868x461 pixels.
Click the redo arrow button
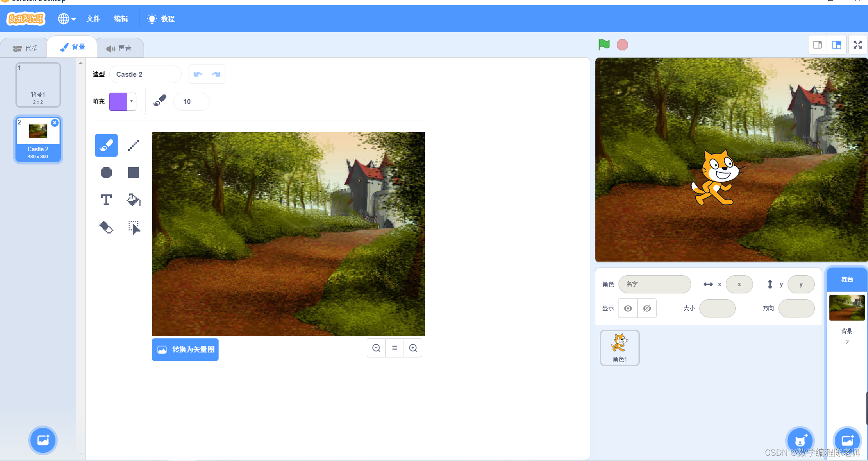pos(216,74)
